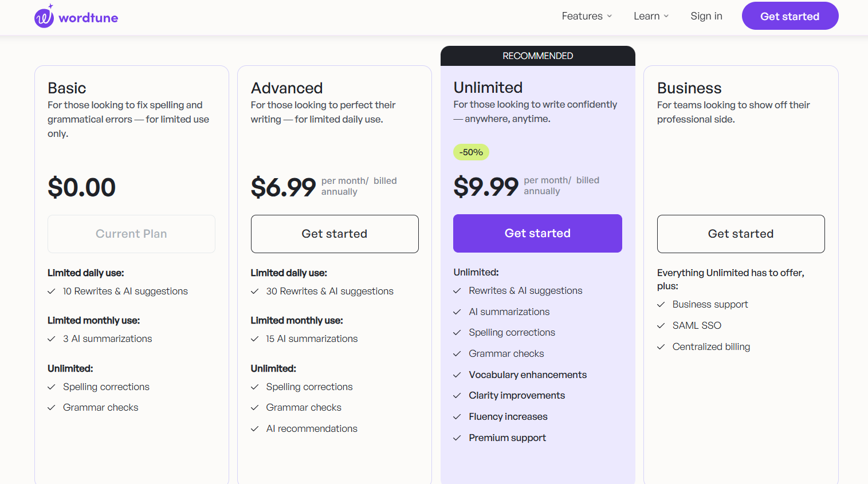Viewport: 868px width, 484px height.
Task: Click Get started on Business plan
Action: click(740, 234)
